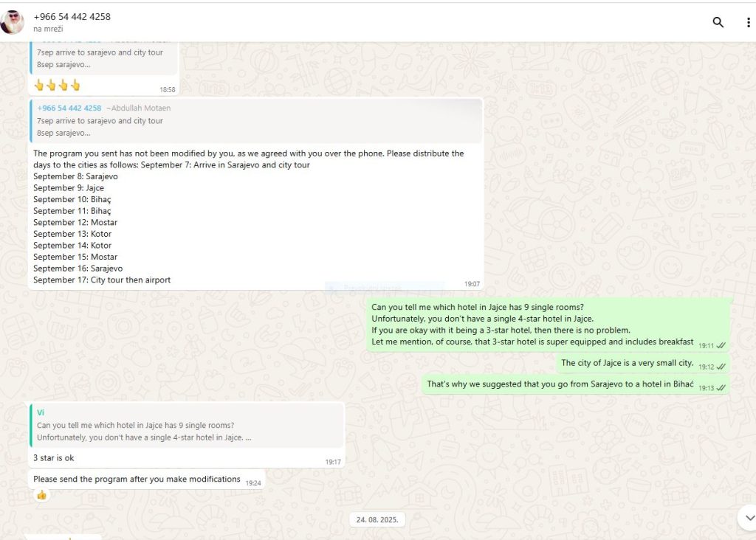Open search in this chat
The width and height of the screenshot is (756, 540).
click(718, 22)
